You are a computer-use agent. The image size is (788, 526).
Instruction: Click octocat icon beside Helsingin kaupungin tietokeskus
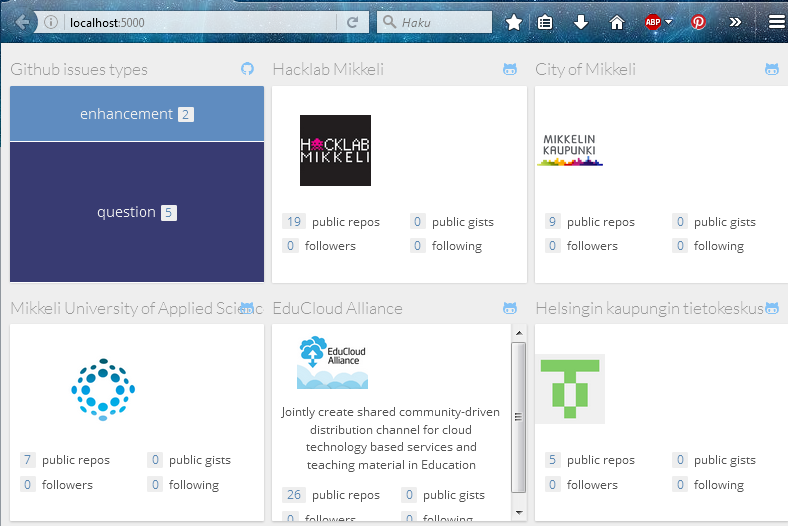coord(772,308)
